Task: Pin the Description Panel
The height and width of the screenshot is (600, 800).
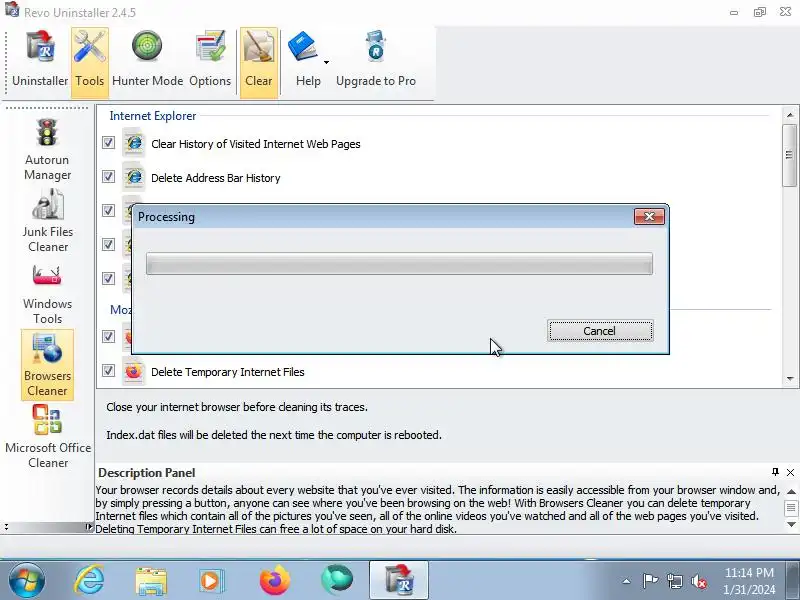Action: pos(775,472)
